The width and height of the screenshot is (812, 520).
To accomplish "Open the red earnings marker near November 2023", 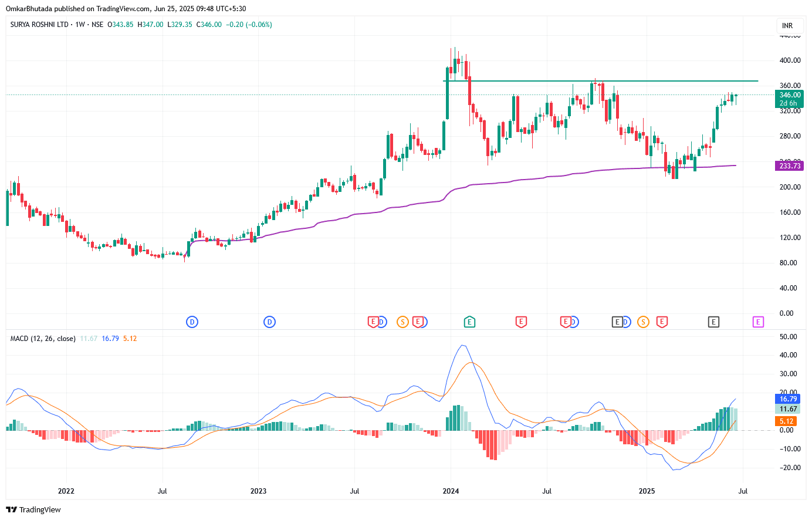I will point(418,322).
